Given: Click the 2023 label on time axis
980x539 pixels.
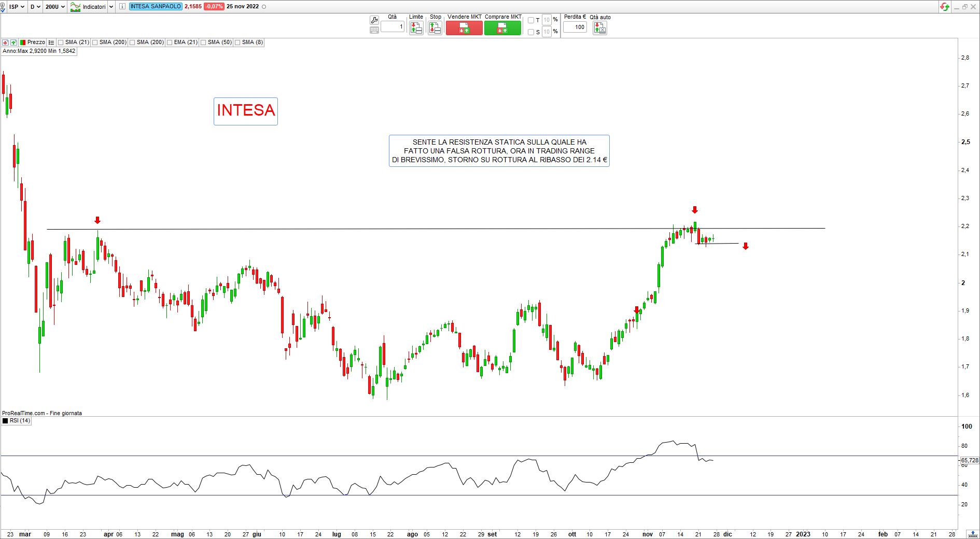Looking at the screenshot, I should [x=803, y=534].
